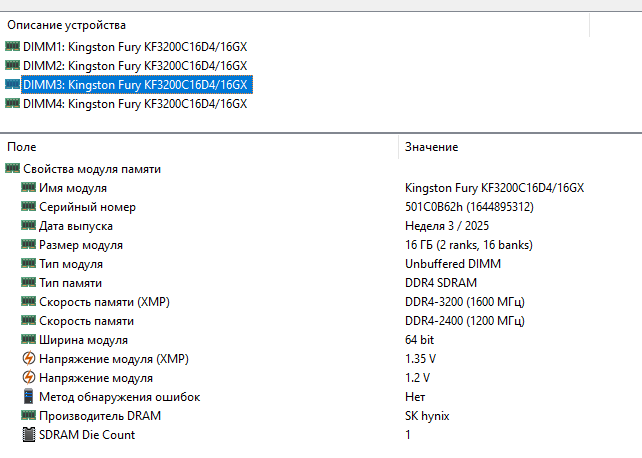The height and width of the screenshot is (458, 642).
Task: Select DIMM1 Kingston Fury module entry
Action: click(134, 46)
